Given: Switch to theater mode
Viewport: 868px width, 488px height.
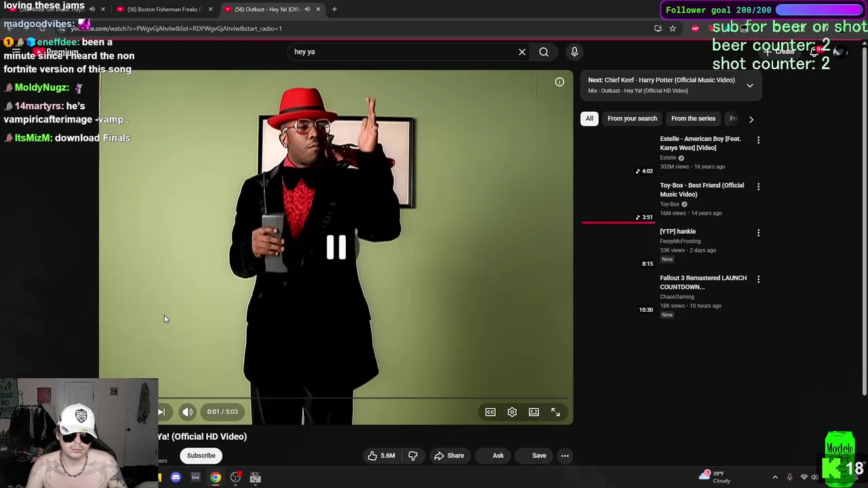Looking at the screenshot, I should (x=534, y=412).
